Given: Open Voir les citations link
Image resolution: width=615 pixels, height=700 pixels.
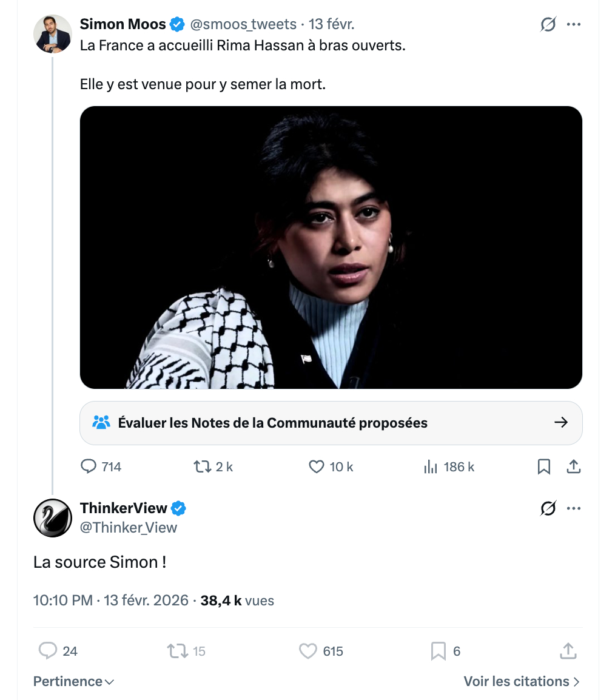Looking at the screenshot, I should point(521,681).
